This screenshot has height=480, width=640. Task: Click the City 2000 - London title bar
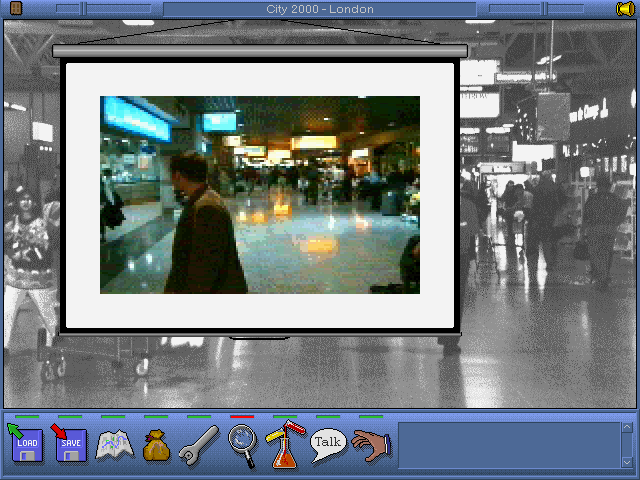320,9
